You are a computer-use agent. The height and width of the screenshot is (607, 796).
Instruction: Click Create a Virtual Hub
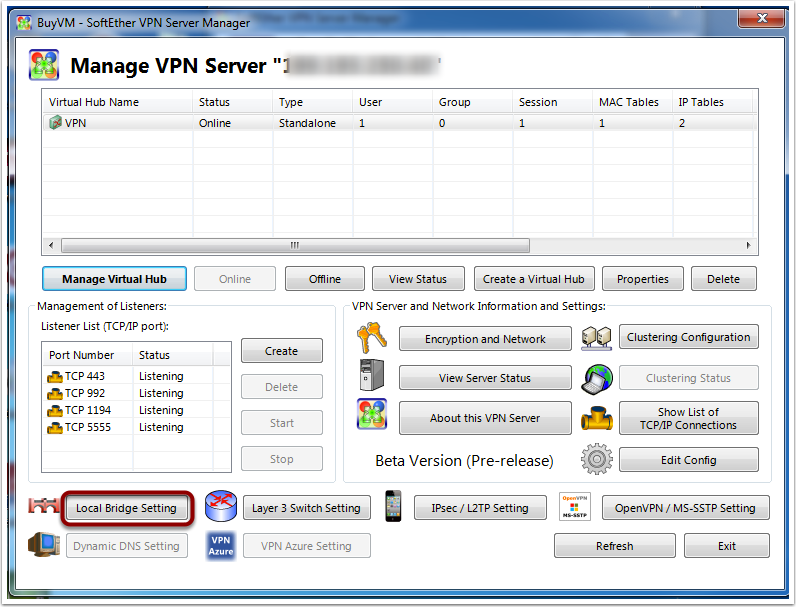point(534,279)
